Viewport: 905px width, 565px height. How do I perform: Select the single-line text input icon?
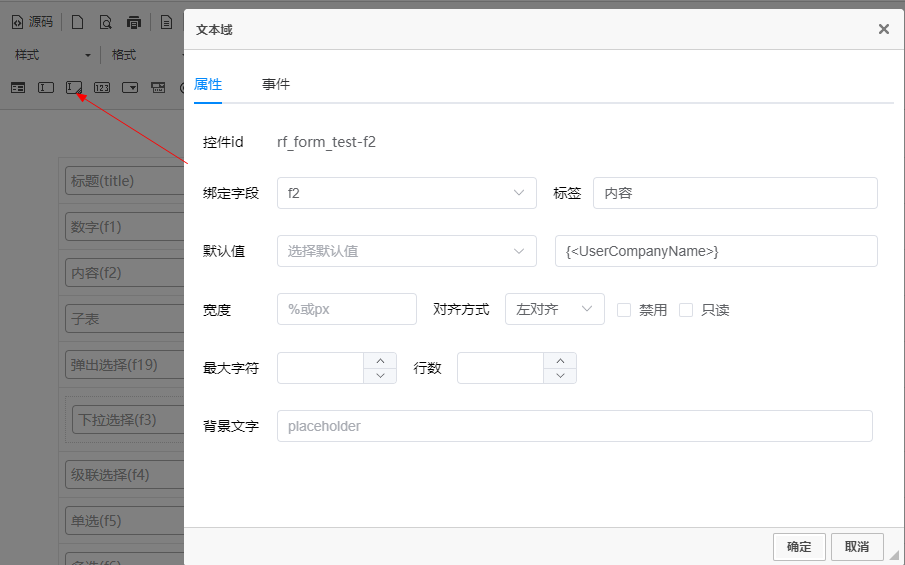coord(46,88)
